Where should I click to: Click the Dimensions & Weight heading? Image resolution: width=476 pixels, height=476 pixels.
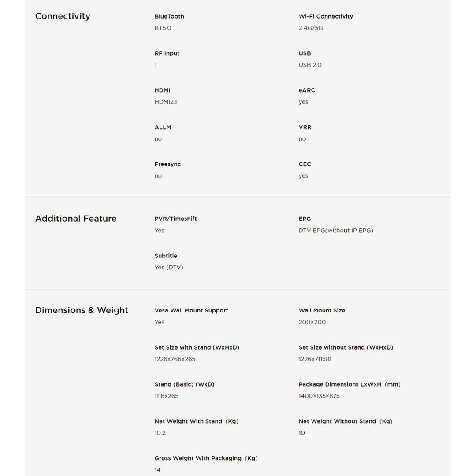[82, 310]
